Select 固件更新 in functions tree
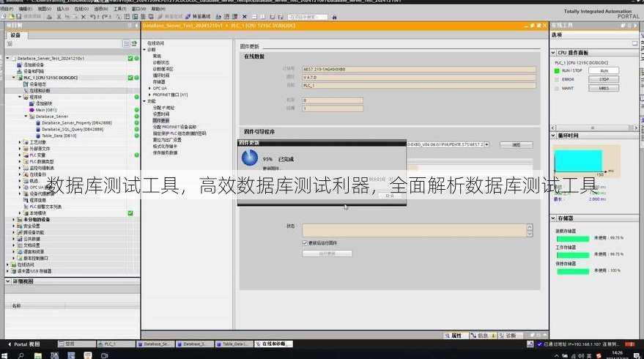The image size is (644, 359). [x=160, y=120]
